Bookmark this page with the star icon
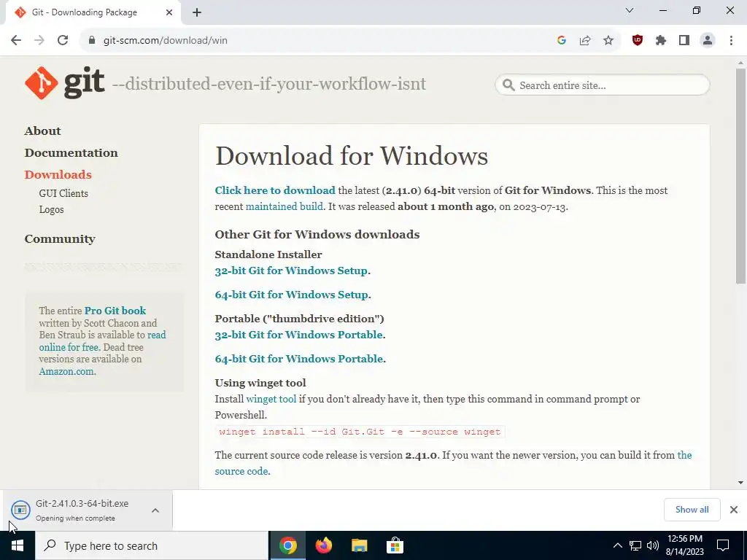 click(x=608, y=41)
